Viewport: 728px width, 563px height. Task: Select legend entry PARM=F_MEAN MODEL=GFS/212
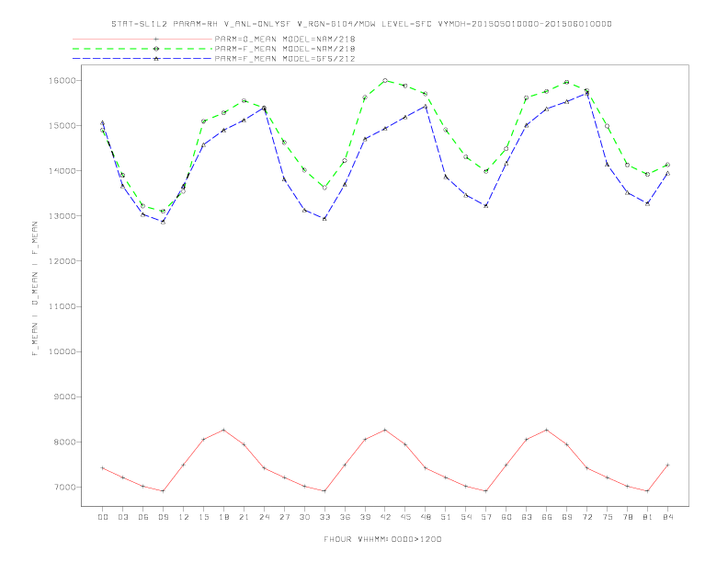[x=285, y=59]
